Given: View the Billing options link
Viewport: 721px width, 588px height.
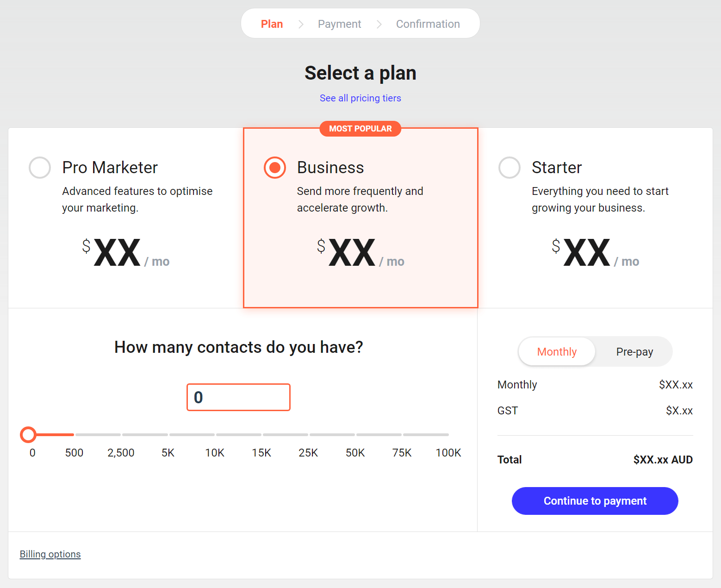Looking at the screenshot, I should pyautogui.click(x=50, y=554).
